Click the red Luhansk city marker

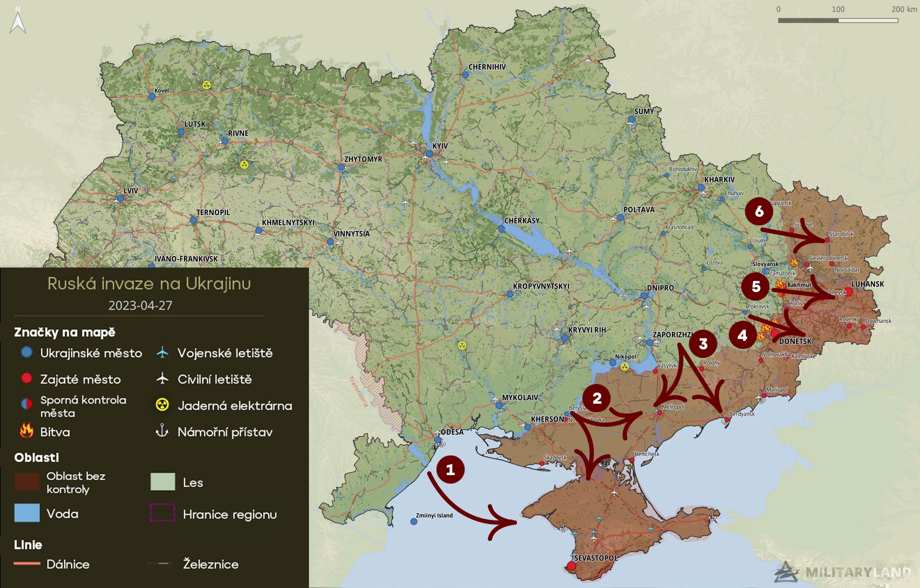tap(849, 292)
